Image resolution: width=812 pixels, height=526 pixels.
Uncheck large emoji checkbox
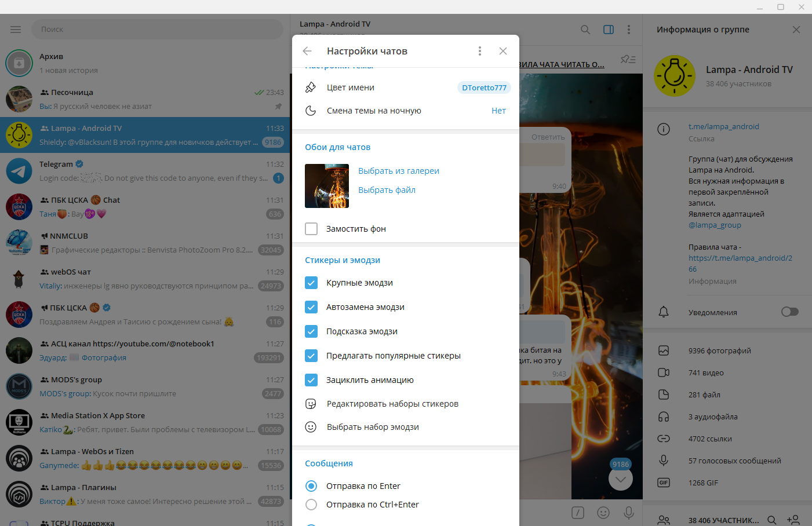tap(311, 283)
